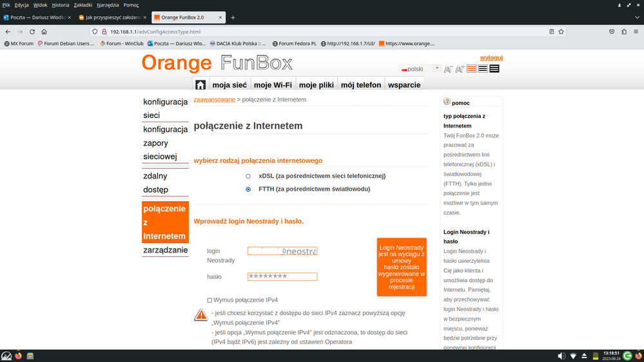Launch Firefox from taskbar panel
Viewport: 644px width, 362px height.
click(x=19, y=356)
